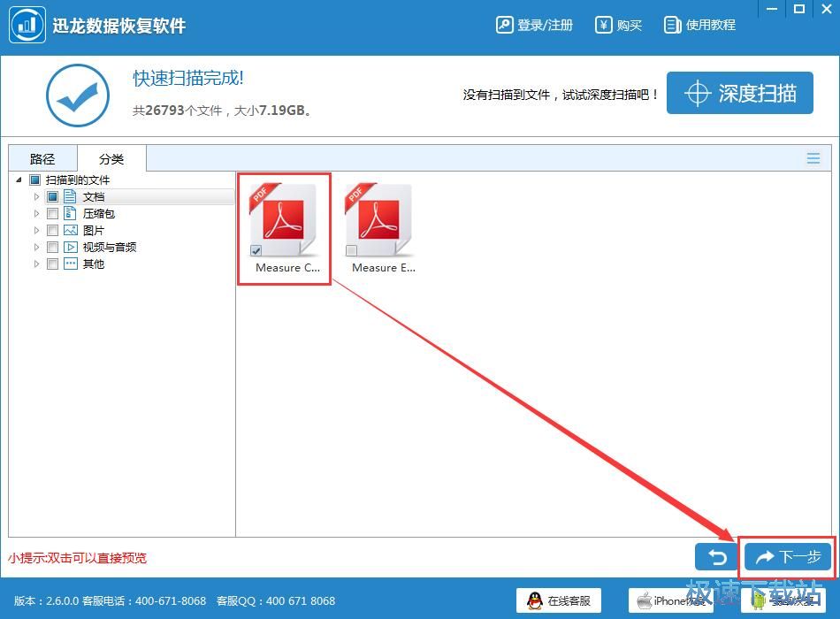The width and height of the screenshot is (840, 619).
Task: Select the 图片 tree label
Action: pyautogui.click(x=94, y=231)
